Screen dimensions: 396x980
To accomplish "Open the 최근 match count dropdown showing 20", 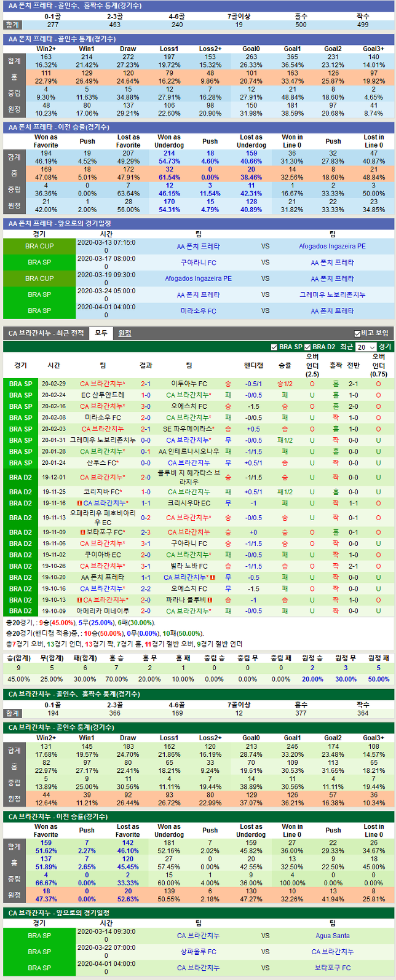I will (365, 347).
